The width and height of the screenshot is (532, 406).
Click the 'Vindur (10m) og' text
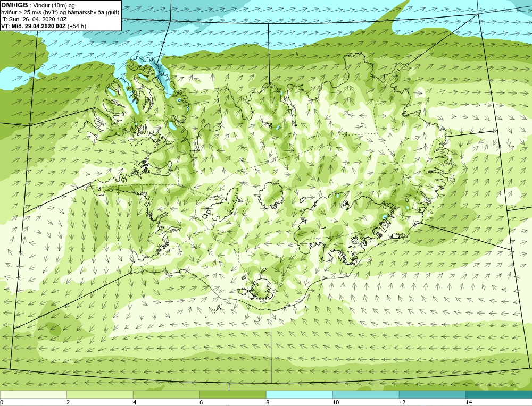[54, 5]
